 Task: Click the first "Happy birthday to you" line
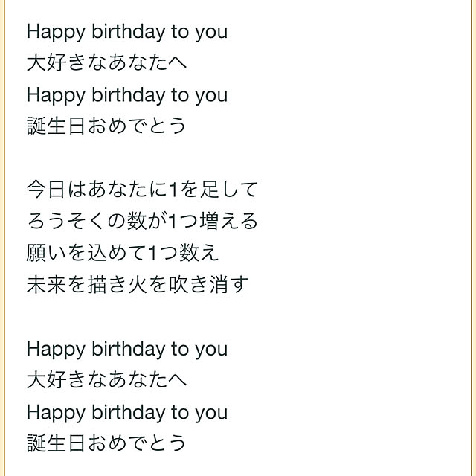(x=127, y=33)
